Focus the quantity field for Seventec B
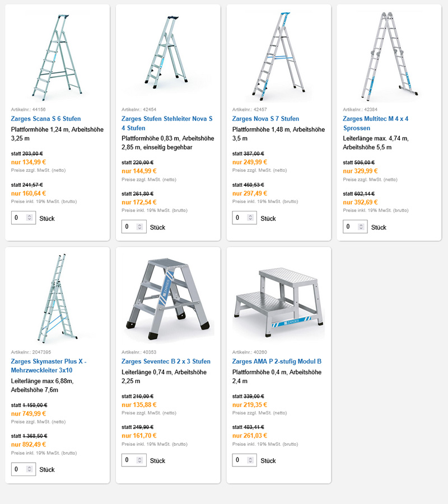Image resolution: width=448 pixels, height=504 pixels. click(x=134, y=460)
